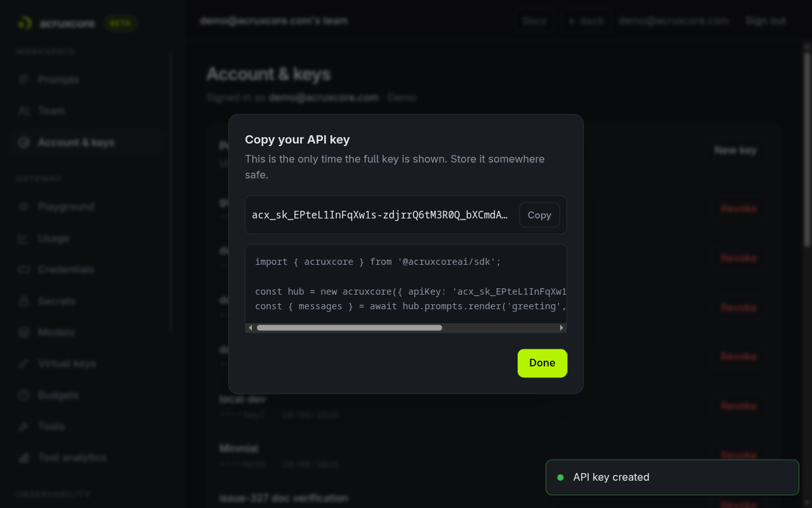Click the "const hub = new acruxcore" code line

(410, 291)
